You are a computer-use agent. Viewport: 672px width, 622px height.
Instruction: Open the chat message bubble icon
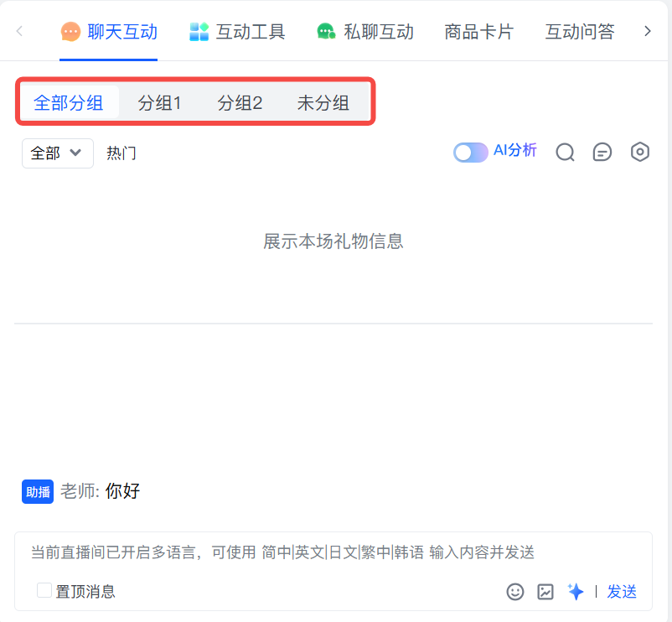(x=602, y=153)
